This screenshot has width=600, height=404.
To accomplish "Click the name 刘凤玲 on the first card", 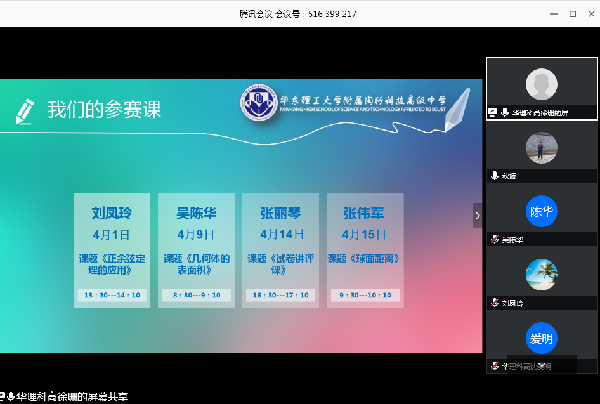I will coord(112,213).
